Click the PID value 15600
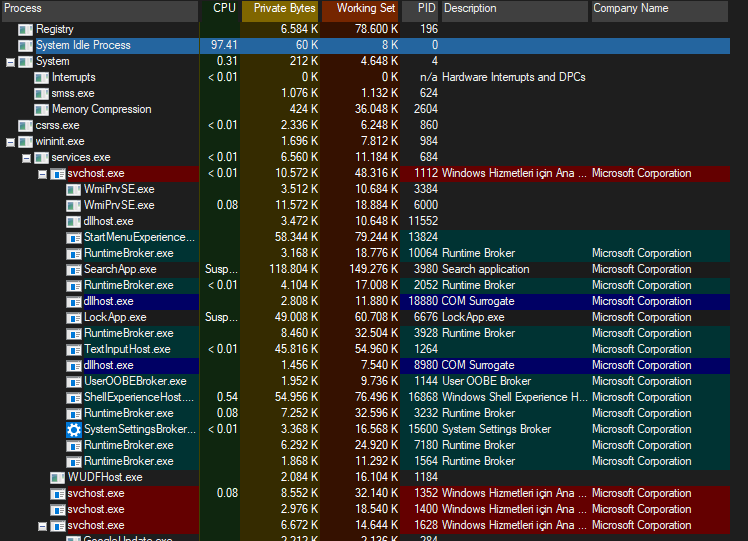The height and width of the screenshot is (541, 748). point(423,429)
